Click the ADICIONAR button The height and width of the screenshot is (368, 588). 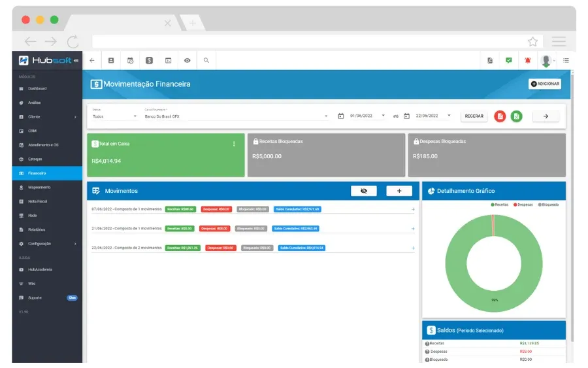point(545,84)
